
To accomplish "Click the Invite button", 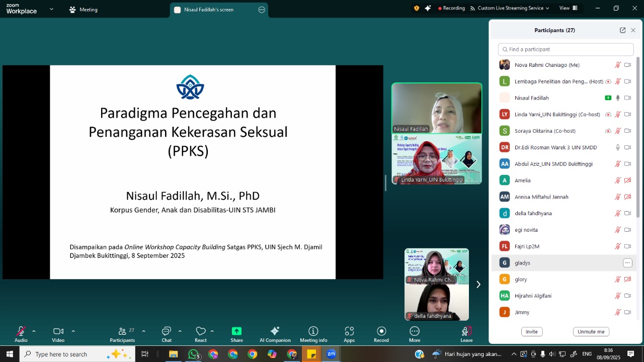I will tap(532, 332).
